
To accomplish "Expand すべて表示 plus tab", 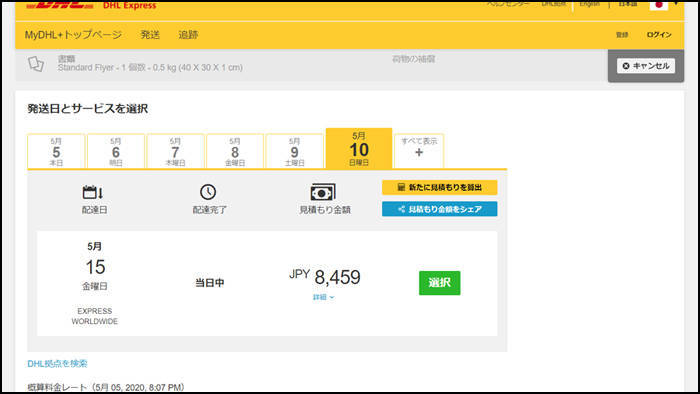I will pos(419,151).
